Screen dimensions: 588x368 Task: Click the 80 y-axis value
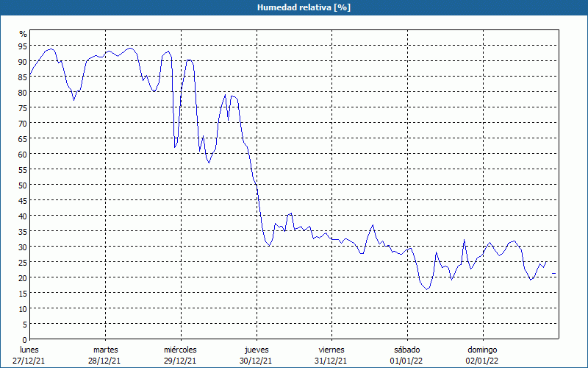[23, 93]
